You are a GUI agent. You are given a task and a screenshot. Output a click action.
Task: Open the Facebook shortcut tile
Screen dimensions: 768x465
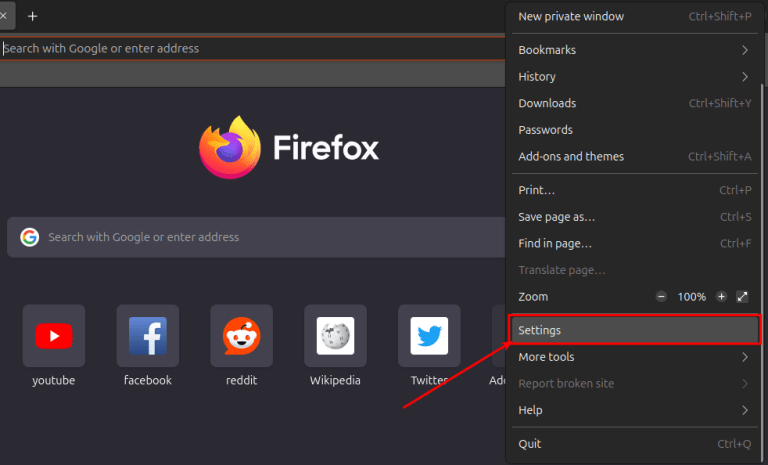147,336
